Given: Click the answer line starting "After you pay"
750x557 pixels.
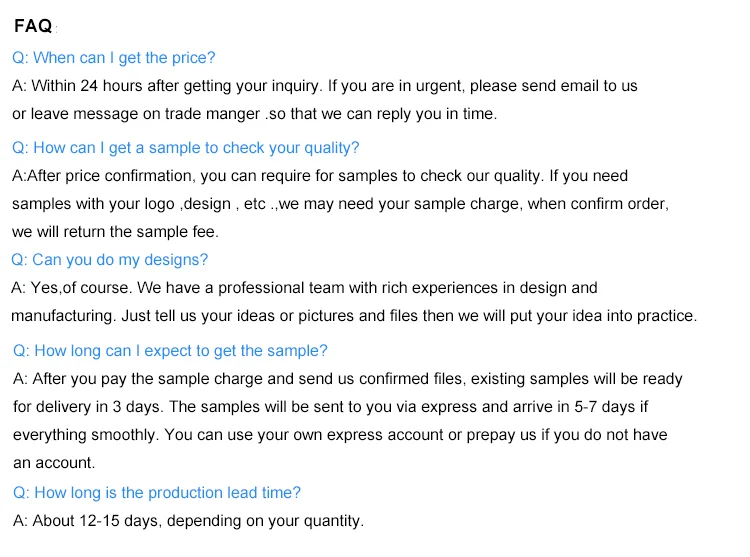Looking at the screenshot, I should coord(347,379).
